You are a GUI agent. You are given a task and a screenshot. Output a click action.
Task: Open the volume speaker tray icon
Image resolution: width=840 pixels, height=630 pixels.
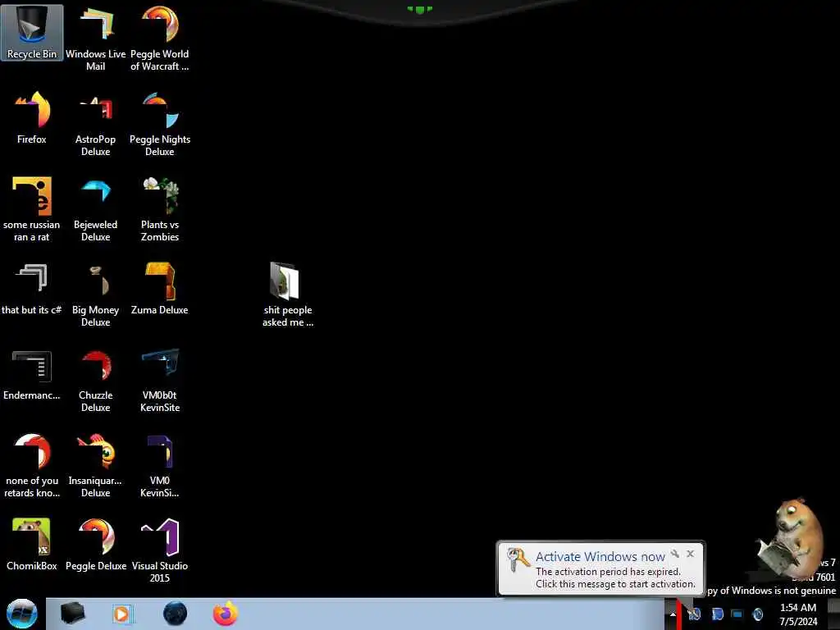(757, 614)
